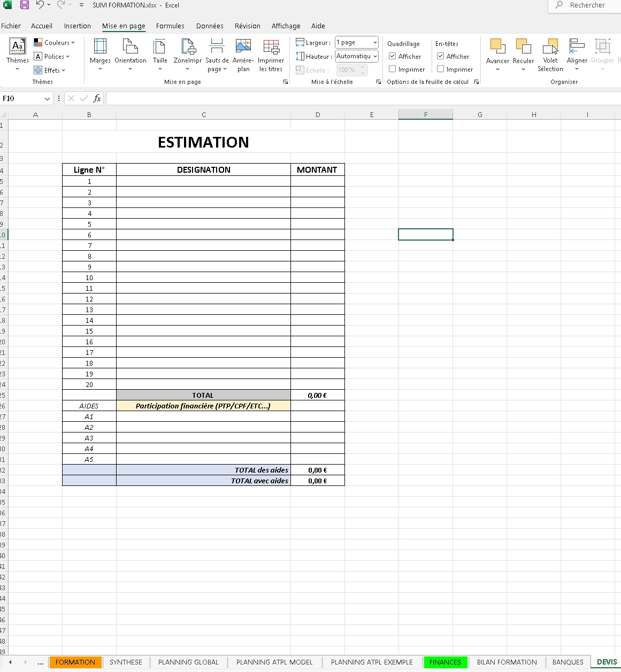Open the PLANNING ATPL EXEMPLE sheet tab
The height and width of the screenshot is (672, 621).
372,662
